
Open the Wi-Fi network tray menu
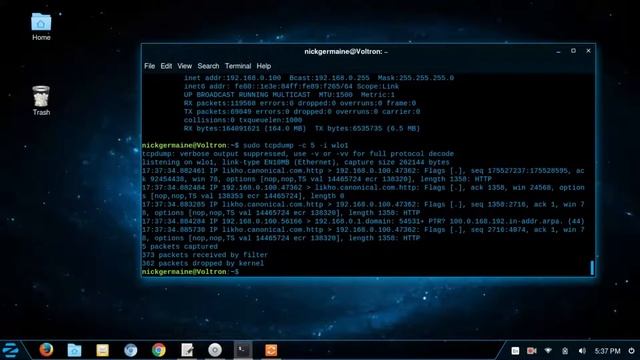coord(548,351)
